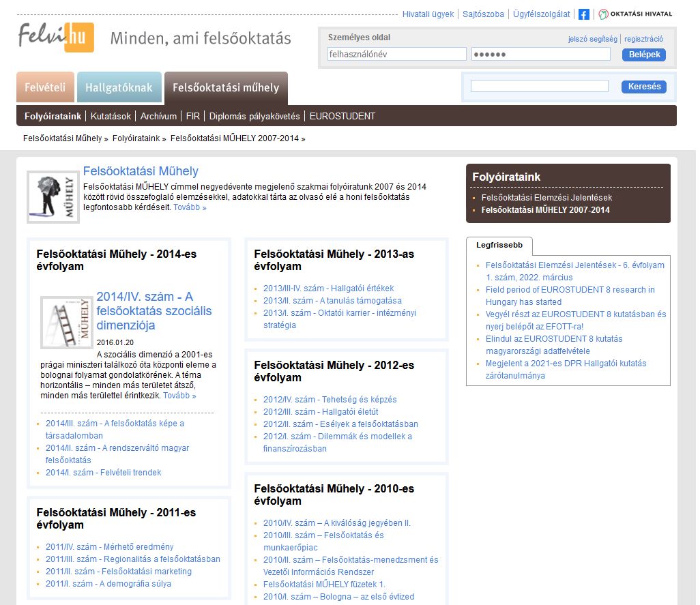The image size is (700, 605).
Task: Click Tovább link after journal description
Action: (x=190, y=207)
